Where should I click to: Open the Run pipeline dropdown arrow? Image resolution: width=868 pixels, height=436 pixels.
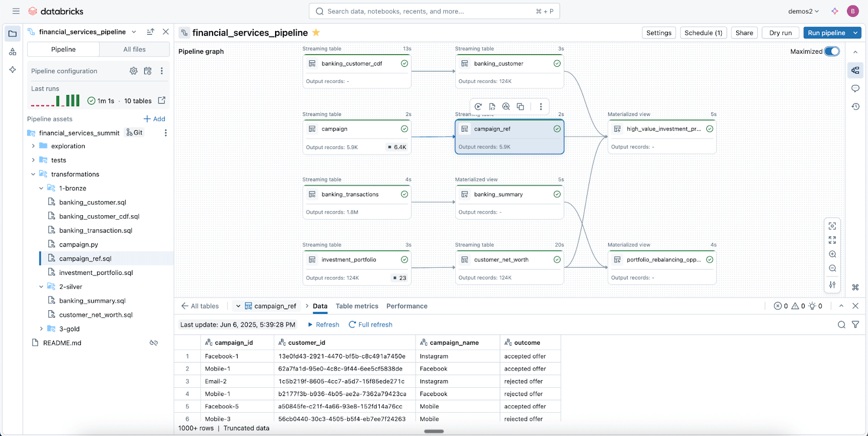[x=856, y=33]
